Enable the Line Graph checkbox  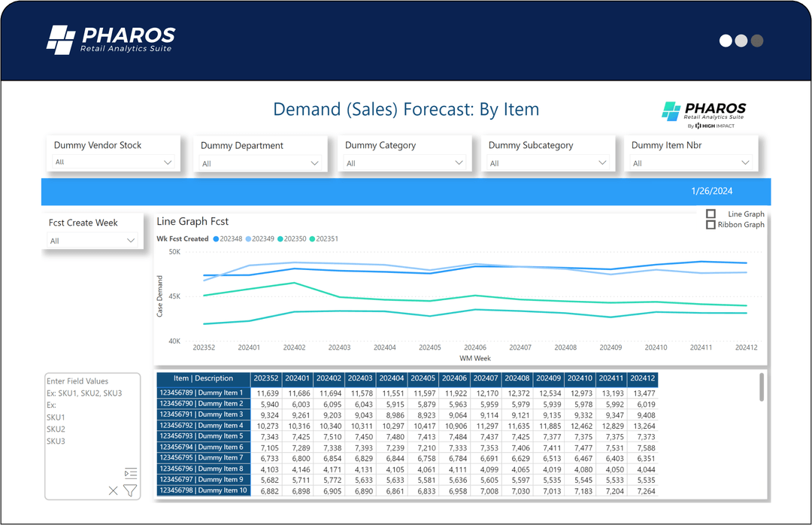pos(710,214)
